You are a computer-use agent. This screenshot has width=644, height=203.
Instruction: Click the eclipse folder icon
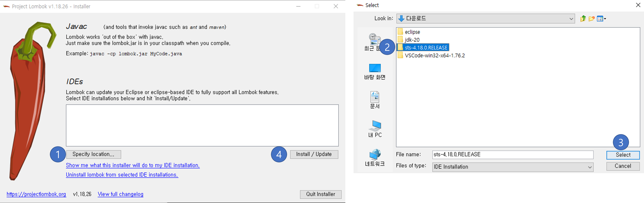[x=400, y=32]
